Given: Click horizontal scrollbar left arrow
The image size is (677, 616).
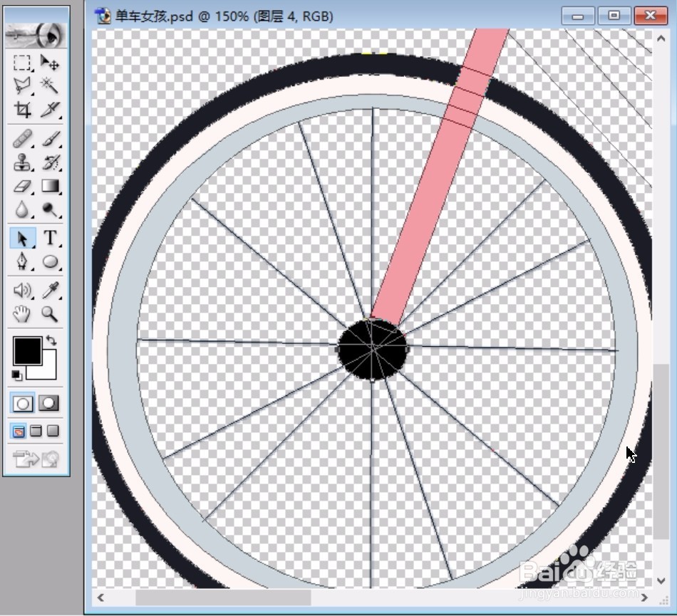Looking at the screenshot, I should point(100,597).
